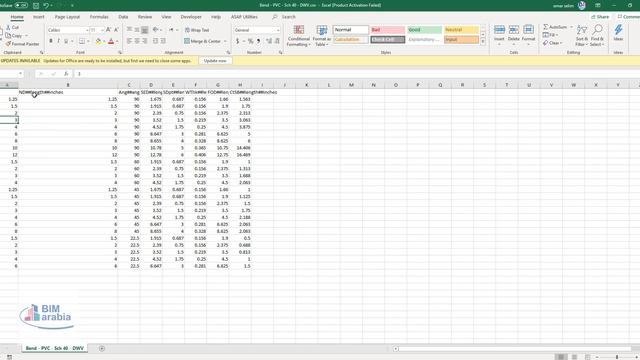Open the Comments button

click(x=629, y=17)
